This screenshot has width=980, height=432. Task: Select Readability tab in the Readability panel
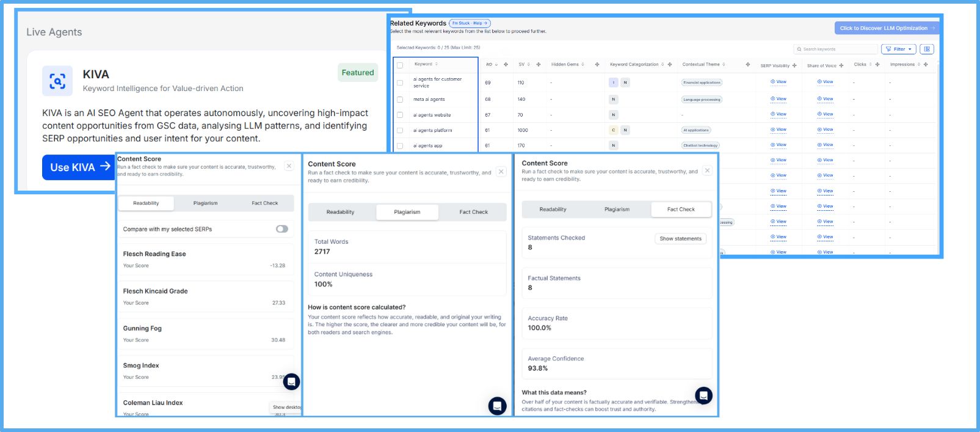pyautogui.click(x=146, y=203)
